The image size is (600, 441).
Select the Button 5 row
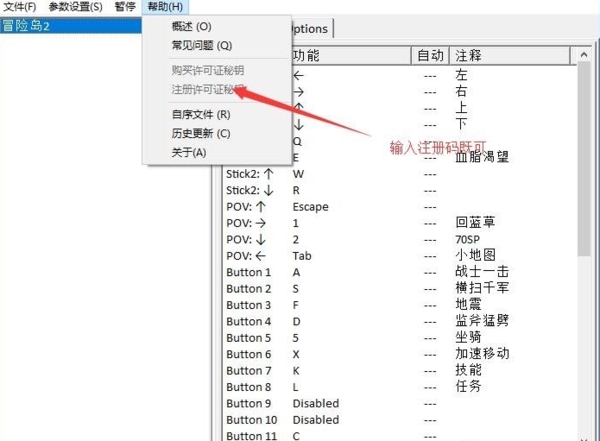(x=400, y=338)
